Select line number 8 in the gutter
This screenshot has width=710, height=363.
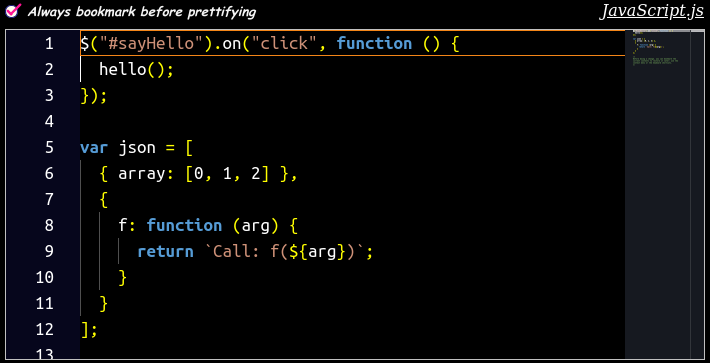pos(49,225)
